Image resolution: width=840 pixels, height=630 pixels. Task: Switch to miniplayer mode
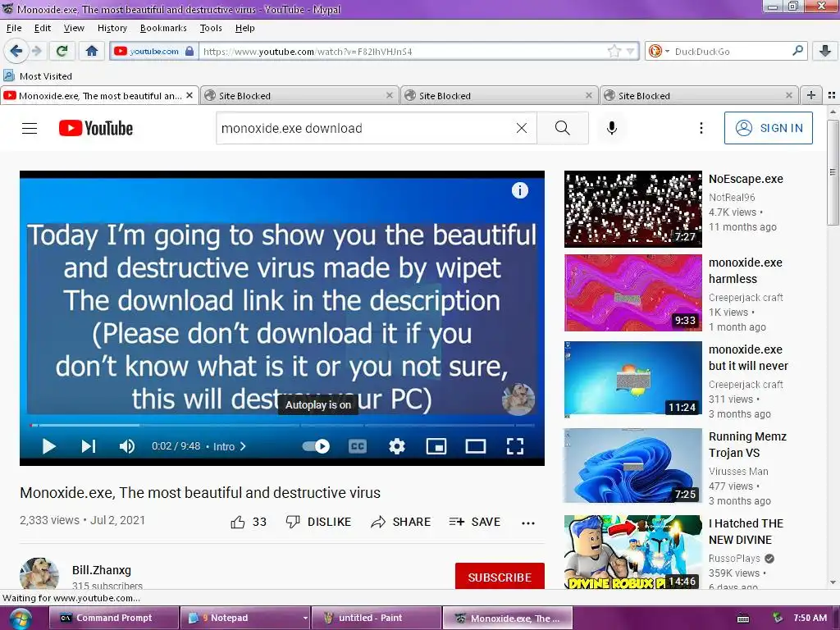click(436, 446)
